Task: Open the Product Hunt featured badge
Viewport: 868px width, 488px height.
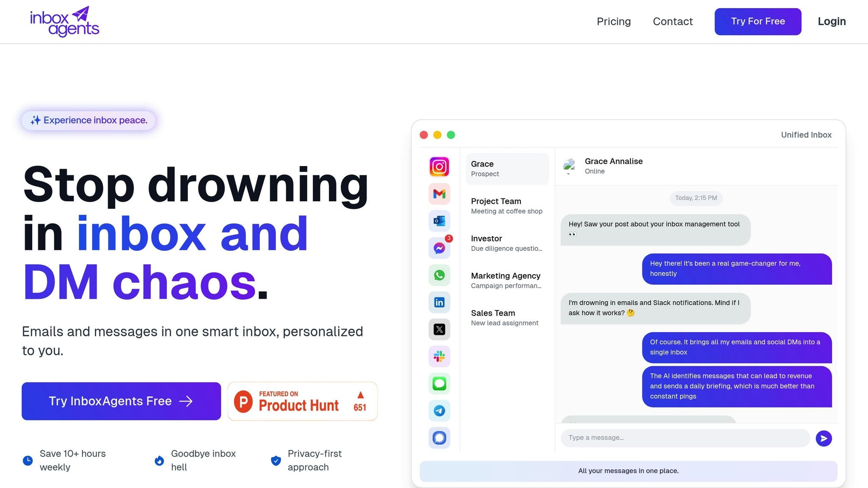Action: [302, 401]
